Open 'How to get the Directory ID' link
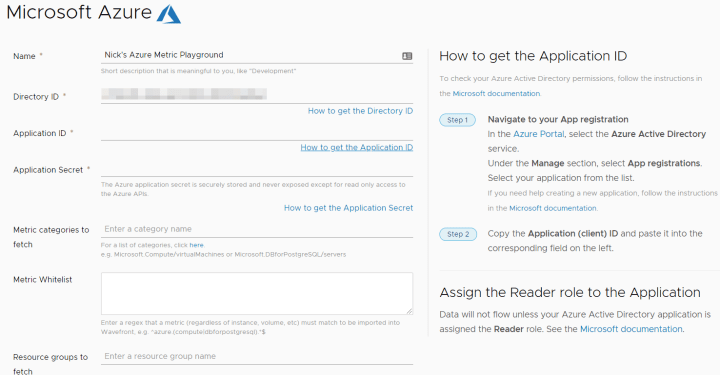 click(x=360, y=111)
